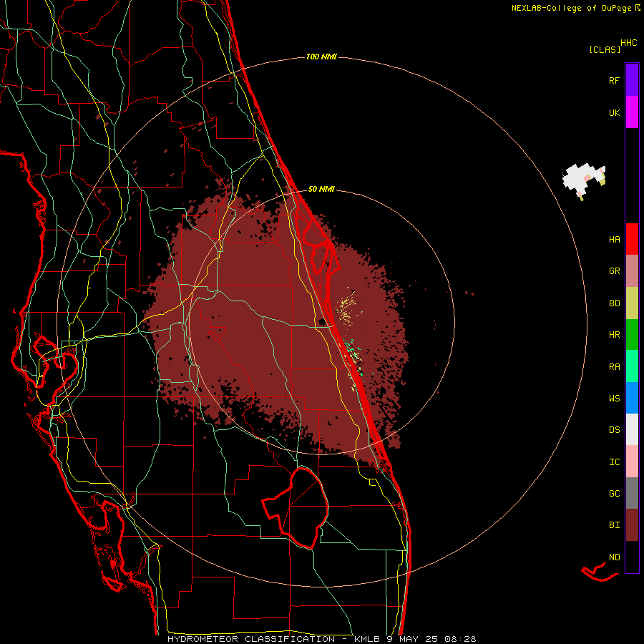Select the GR pink legend swatch
This screenshot has height=644, width=644.
click(632, 271)
